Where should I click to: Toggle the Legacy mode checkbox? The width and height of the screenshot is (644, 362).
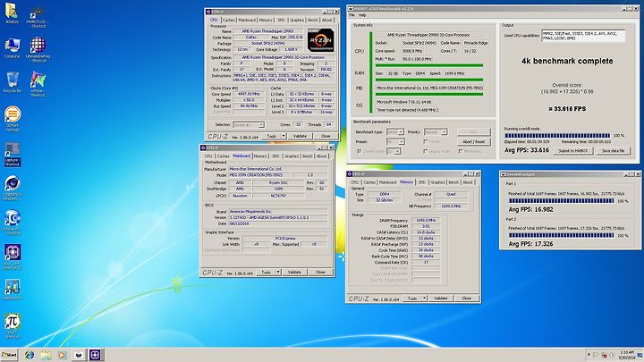pos(426,151)
